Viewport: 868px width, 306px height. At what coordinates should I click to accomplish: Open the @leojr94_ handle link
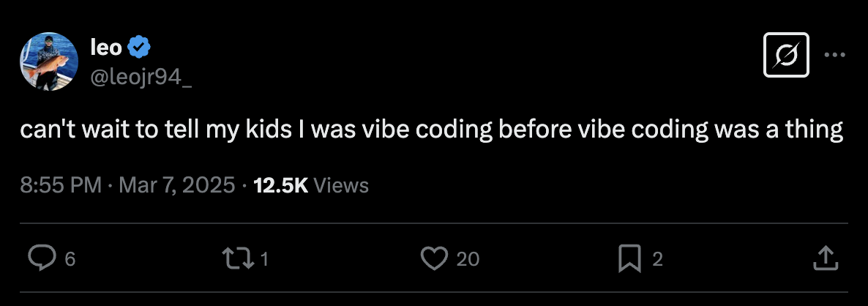coord(141,79)
